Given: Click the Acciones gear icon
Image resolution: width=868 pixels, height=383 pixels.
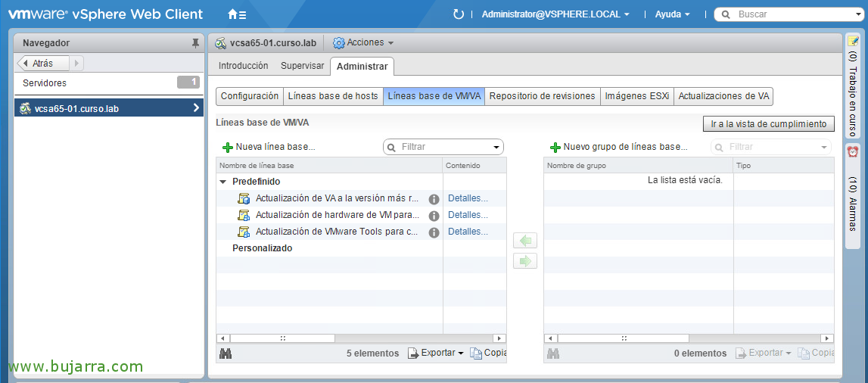Looking at the screenshot, I should tap(339, 42).
